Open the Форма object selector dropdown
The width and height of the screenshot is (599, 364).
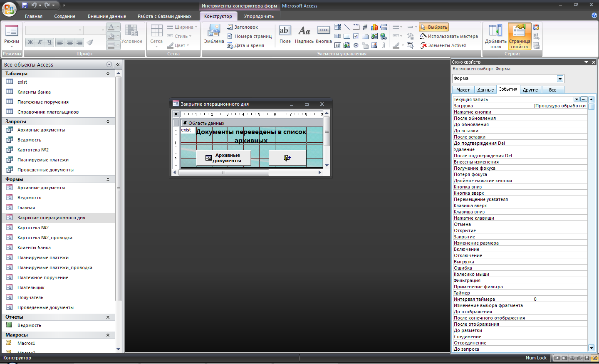click(x=560, y=79)
